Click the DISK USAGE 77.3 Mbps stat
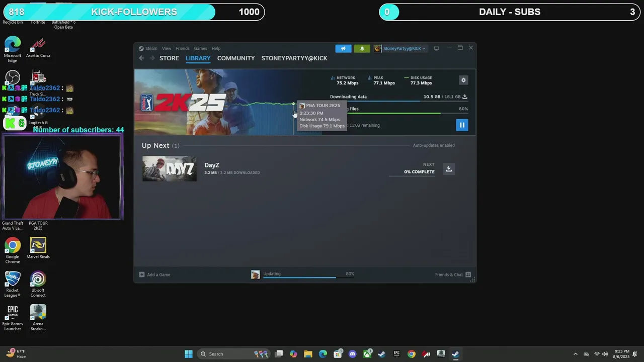Viewport: 644px width, 362px height. click(418, 80)
